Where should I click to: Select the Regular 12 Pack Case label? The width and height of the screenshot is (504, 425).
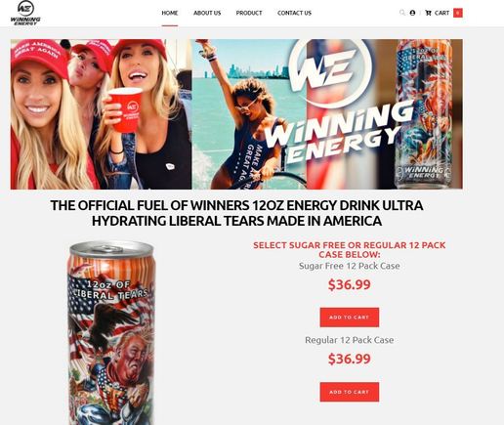(x=350, y=340)
